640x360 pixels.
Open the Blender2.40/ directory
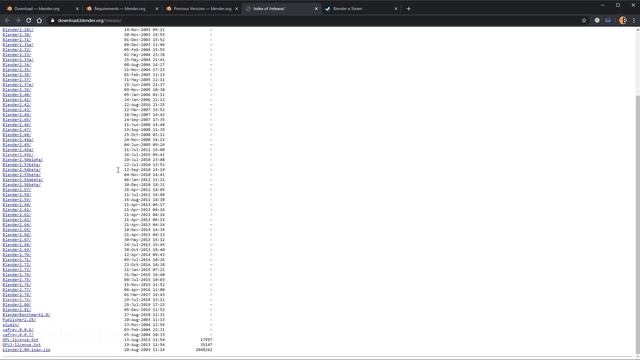click(x=17, y=95)
